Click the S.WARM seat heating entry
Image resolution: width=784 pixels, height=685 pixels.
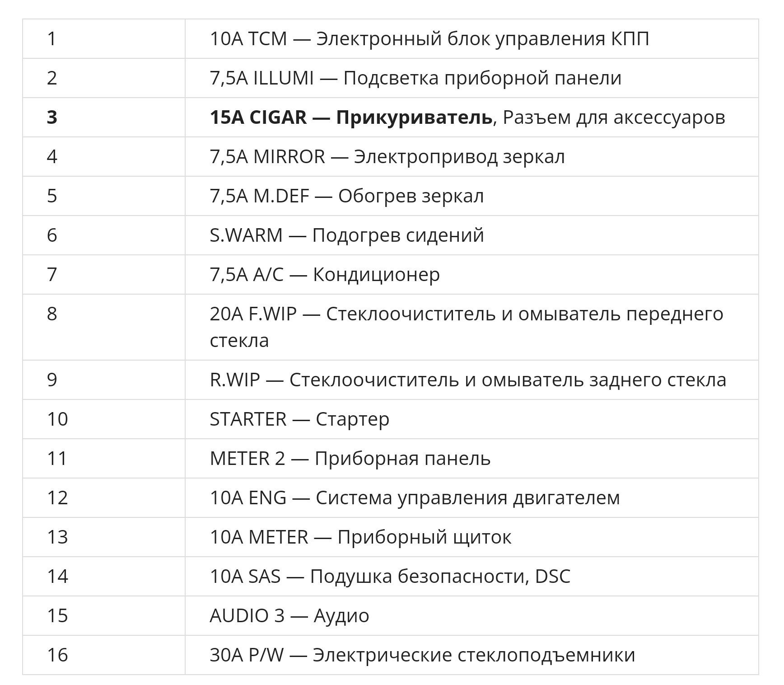click(346, 235)
